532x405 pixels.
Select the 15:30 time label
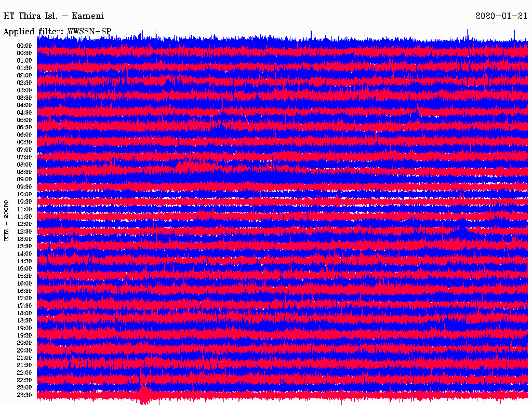point(24,276)
